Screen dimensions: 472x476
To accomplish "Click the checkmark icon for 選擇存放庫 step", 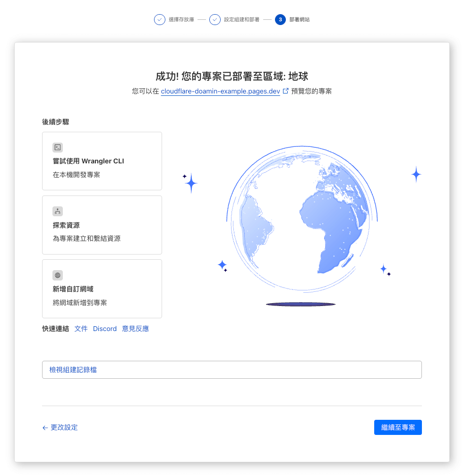I will (160, 20).
